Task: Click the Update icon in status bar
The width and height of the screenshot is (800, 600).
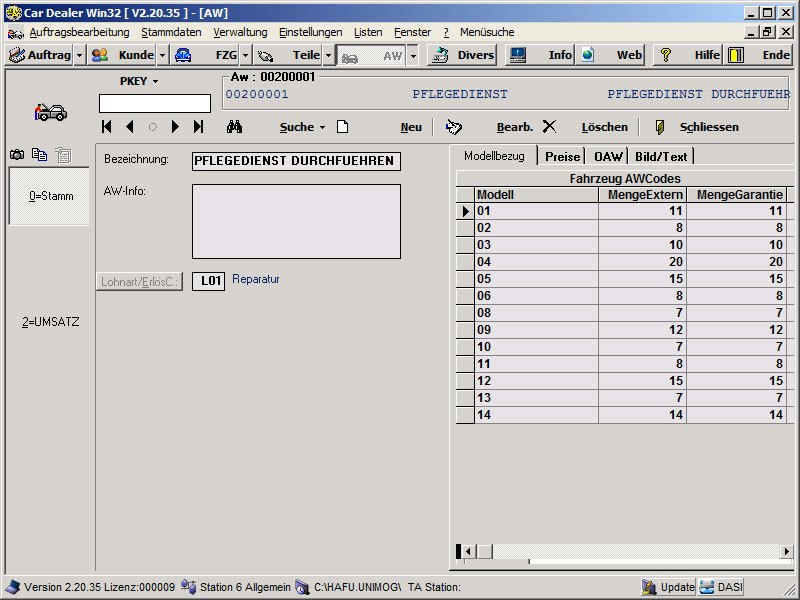Action: tap(668, 587)
